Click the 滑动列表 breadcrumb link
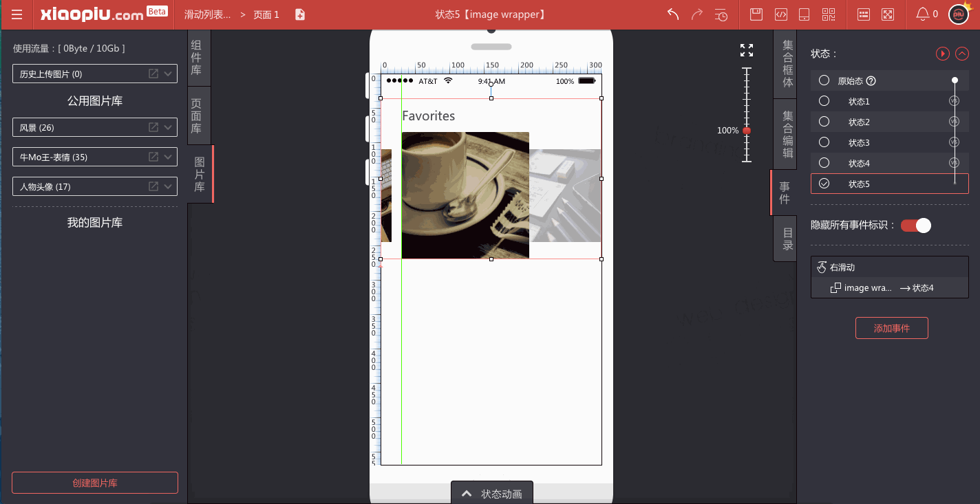 click(207, 14)
